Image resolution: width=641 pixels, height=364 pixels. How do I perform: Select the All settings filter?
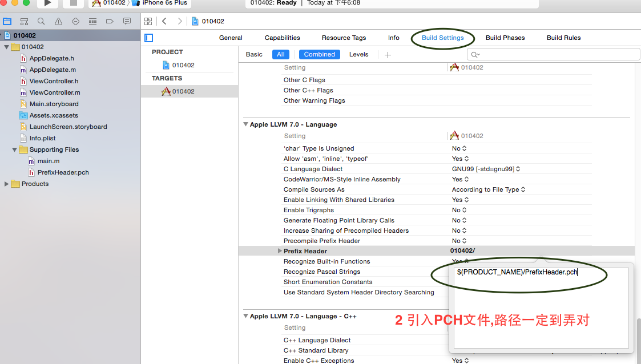click(x=280, y=54)
